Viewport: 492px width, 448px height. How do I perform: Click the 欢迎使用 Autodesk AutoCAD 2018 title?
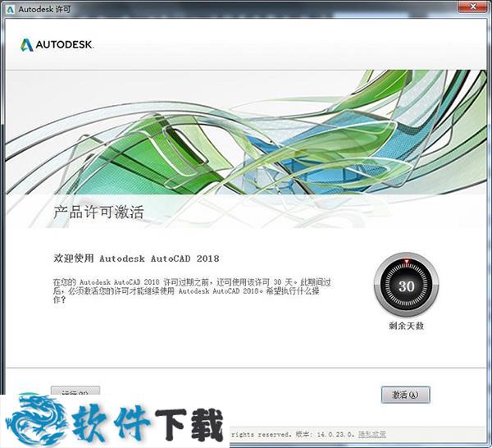coord(136,258)
